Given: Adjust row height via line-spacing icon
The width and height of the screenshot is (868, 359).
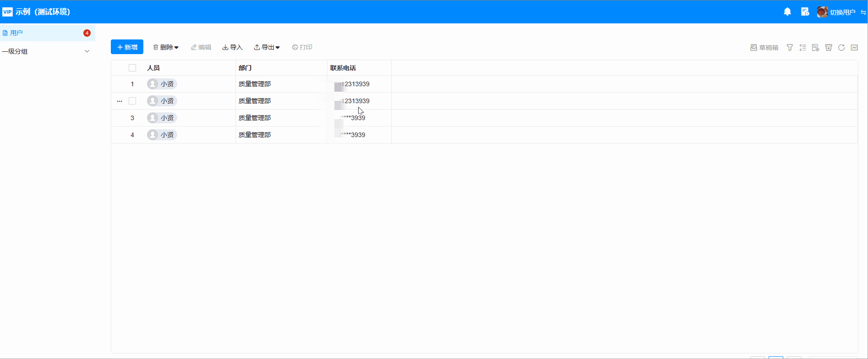Looking at the screenshot, I should (802, 48).
